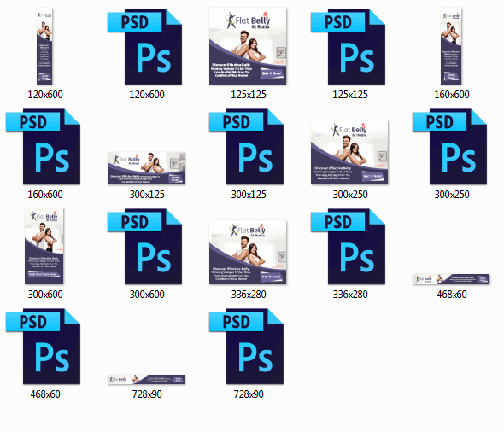The image size is (504, 432).
Task: Select the 468x60 PSD file icon
Action: point(43,347)
